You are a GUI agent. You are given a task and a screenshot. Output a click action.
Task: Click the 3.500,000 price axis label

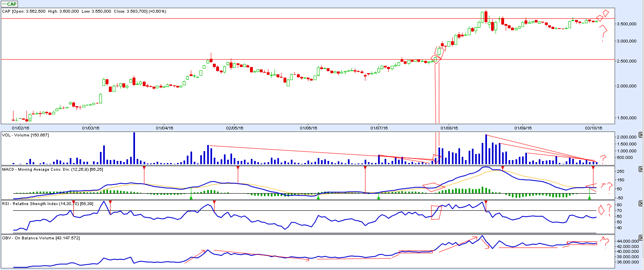626,24
